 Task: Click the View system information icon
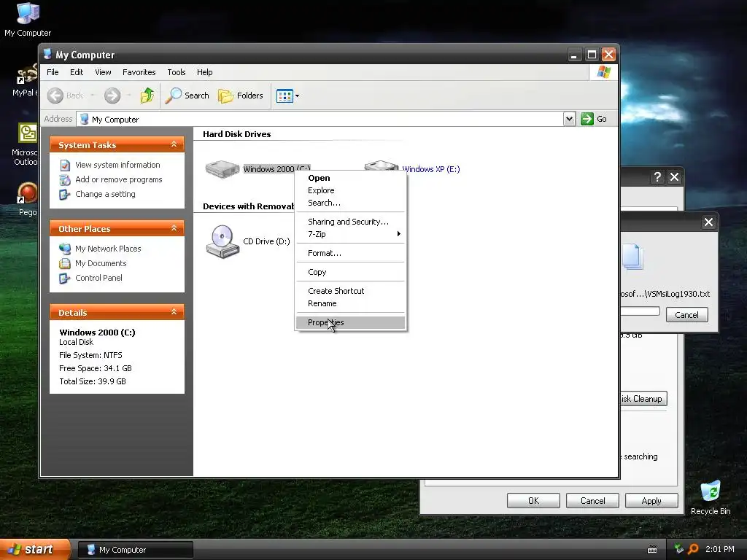[65, 166]
